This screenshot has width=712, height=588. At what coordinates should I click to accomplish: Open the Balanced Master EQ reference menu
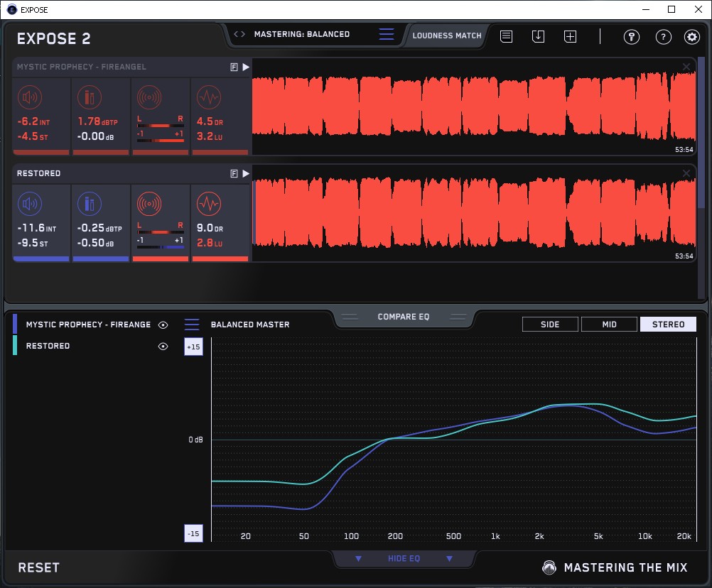(192, 325)
